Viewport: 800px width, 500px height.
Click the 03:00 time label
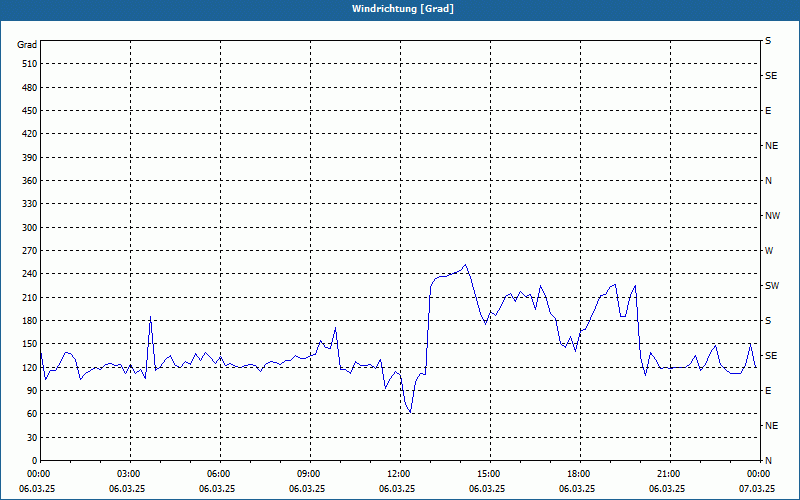tap(131, 474)
